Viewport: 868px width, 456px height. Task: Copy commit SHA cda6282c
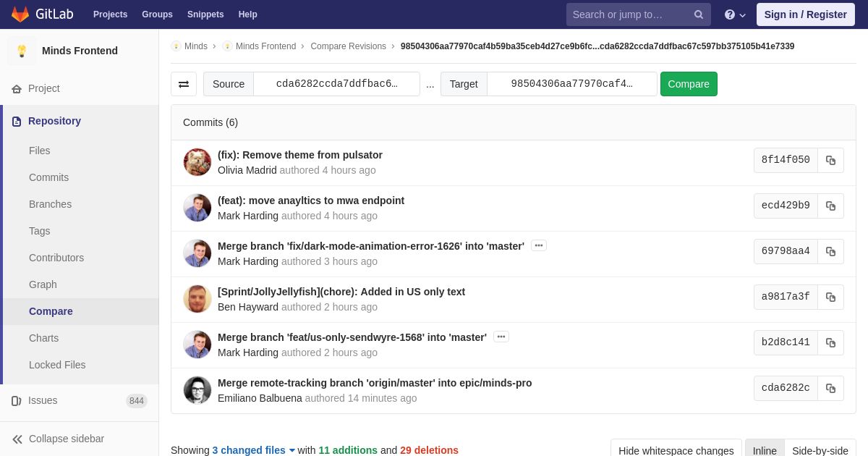(830, 388)
